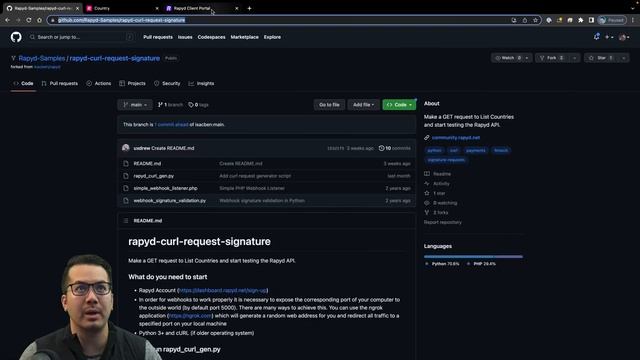The image size is (640, 360).
Task: Open the dashboard.rapyd.net sign-up link
Action: pos(222,290)
